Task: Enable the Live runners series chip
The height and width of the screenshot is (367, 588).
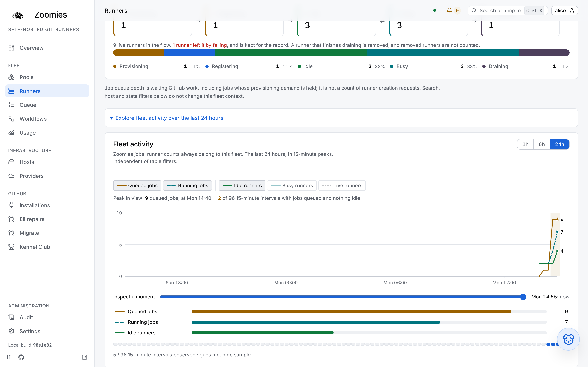Action: (x=342, y=186)
